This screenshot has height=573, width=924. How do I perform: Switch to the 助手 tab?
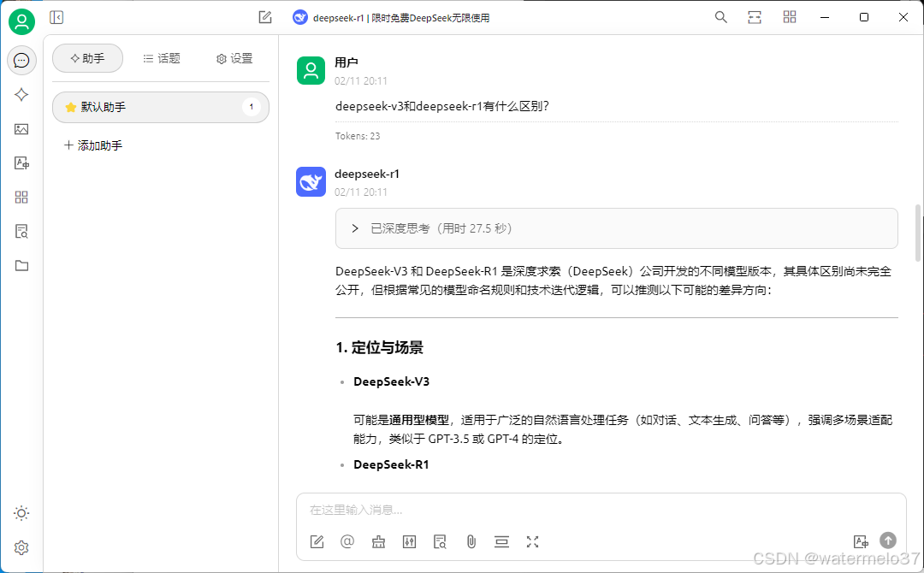click(88, 58)
